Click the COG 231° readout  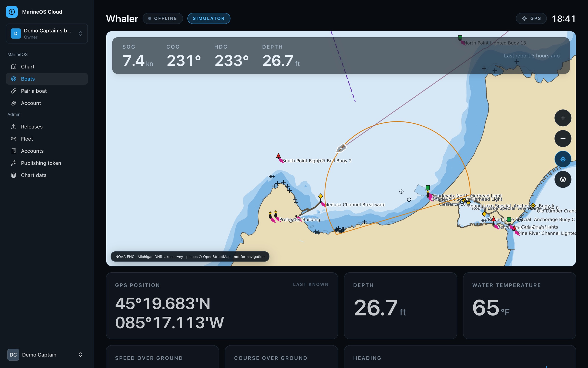click(184, 56)
